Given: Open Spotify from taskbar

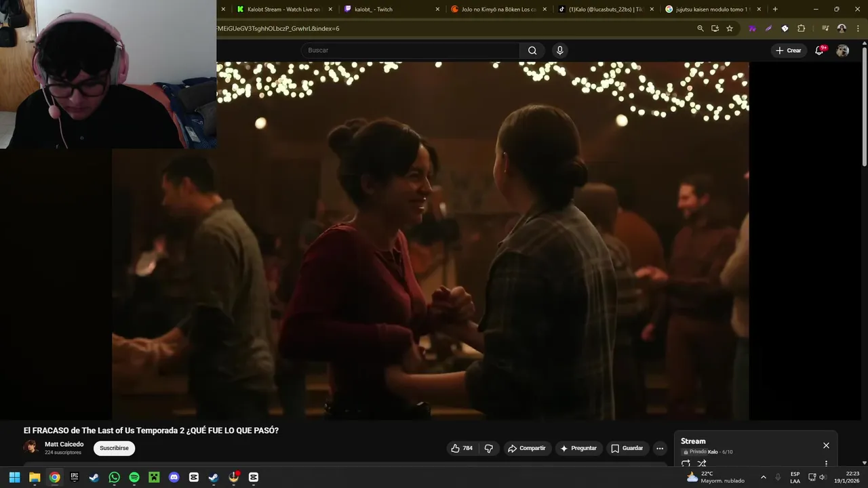Looking at the screenshot, I should click(134, 477).
